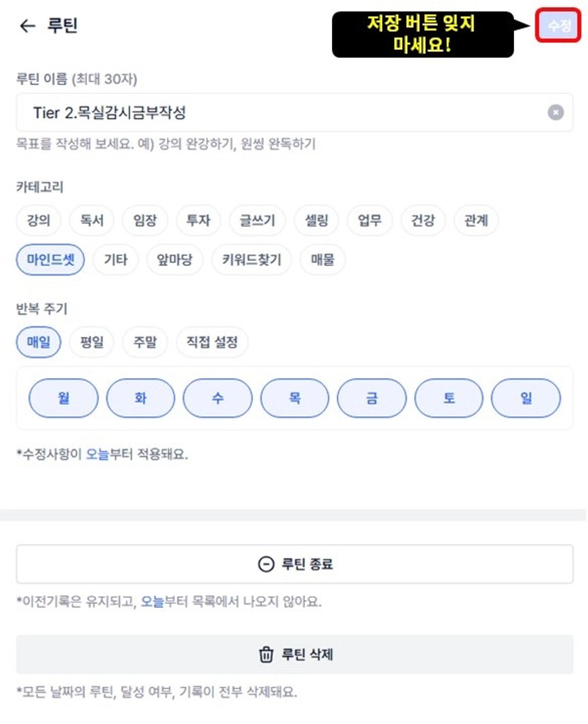This screenshot has height=724, width=588.
Task: Click the 루틴 종료 end routine button
Action: (294, 564)
